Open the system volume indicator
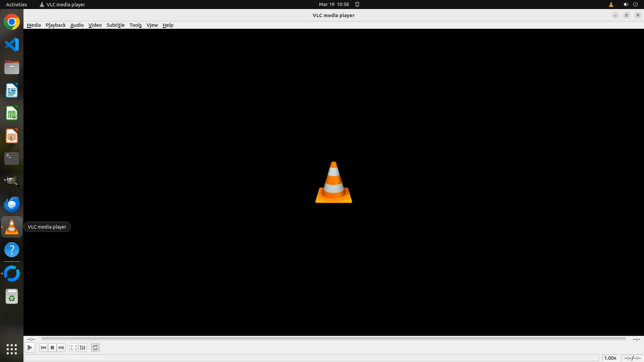Viewport: 644px width, 362px height. click(626, 4)
